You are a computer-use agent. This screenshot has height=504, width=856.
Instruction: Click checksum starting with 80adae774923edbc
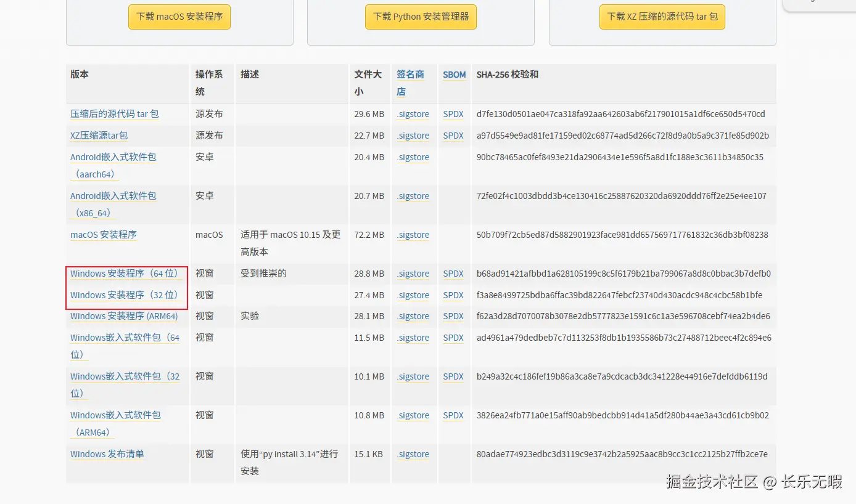click(622, 454)
